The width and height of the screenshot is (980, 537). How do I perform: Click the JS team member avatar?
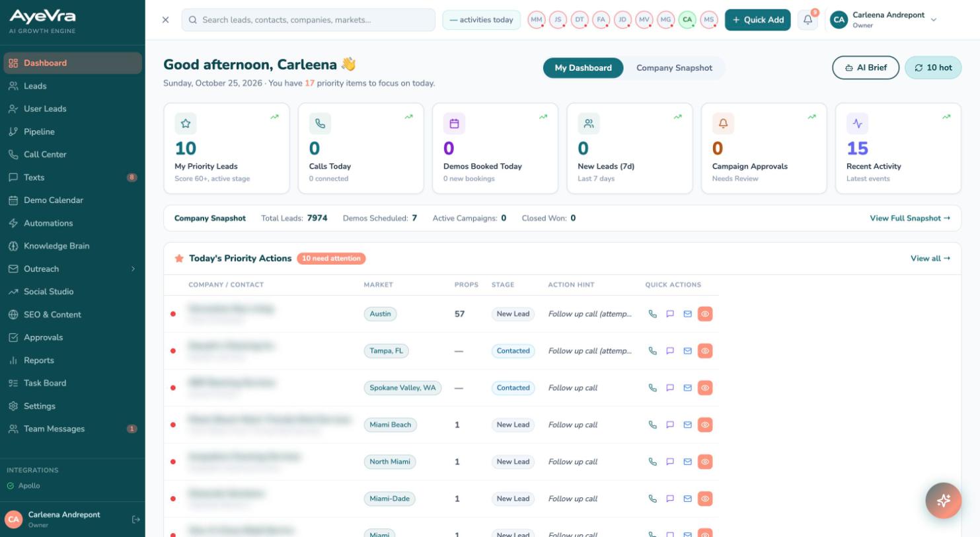pyautogui.click(x=558, y=20)
